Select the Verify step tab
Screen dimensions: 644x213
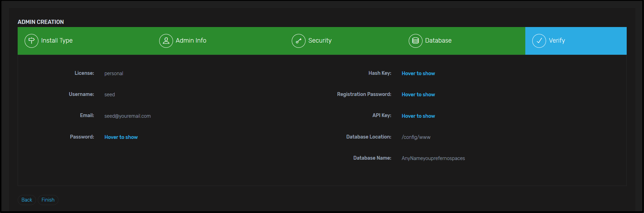click(557, 41)
